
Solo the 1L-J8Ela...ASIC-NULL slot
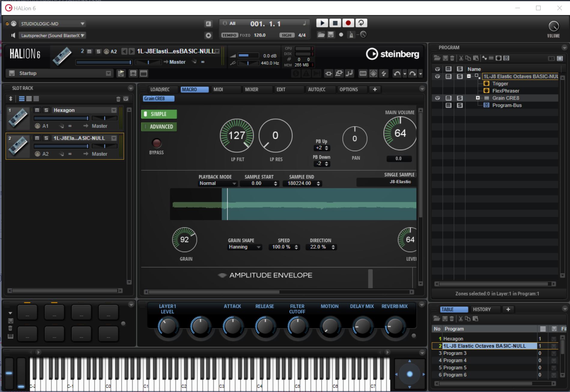pos(46,138)
